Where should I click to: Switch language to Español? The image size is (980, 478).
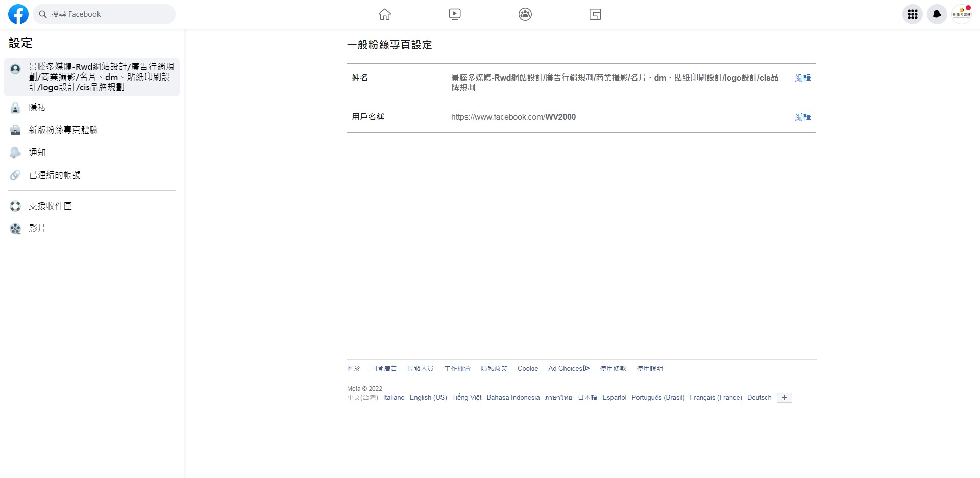click(x=615, y=398)
